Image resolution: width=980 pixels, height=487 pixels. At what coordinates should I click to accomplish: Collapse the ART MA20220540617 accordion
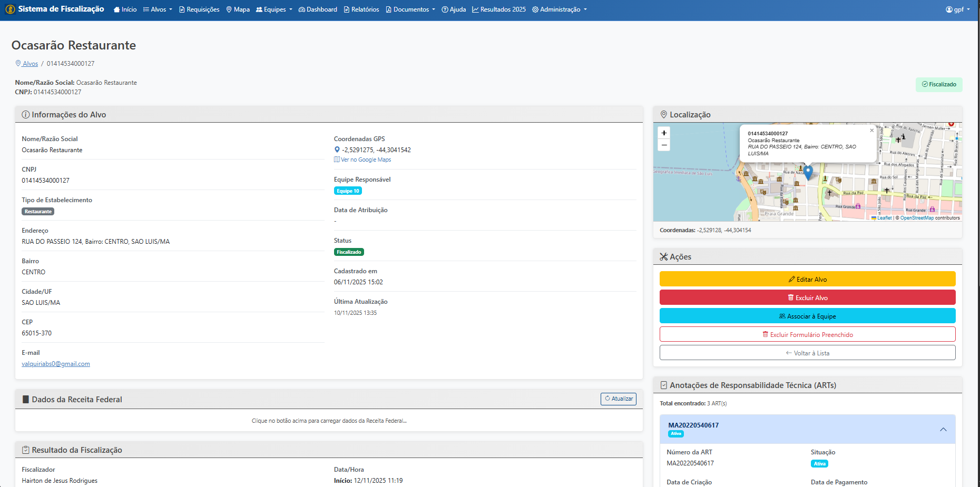pos(943,430)
